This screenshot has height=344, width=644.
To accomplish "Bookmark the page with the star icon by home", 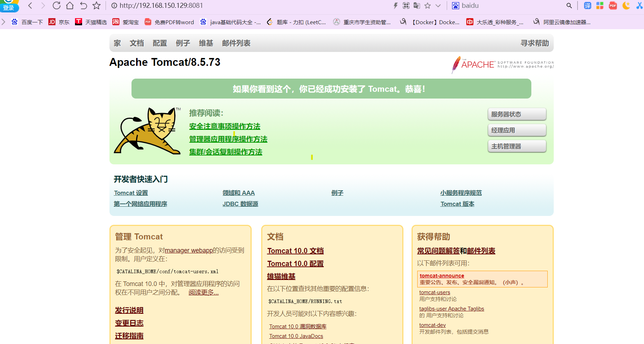I will [96, 5].
